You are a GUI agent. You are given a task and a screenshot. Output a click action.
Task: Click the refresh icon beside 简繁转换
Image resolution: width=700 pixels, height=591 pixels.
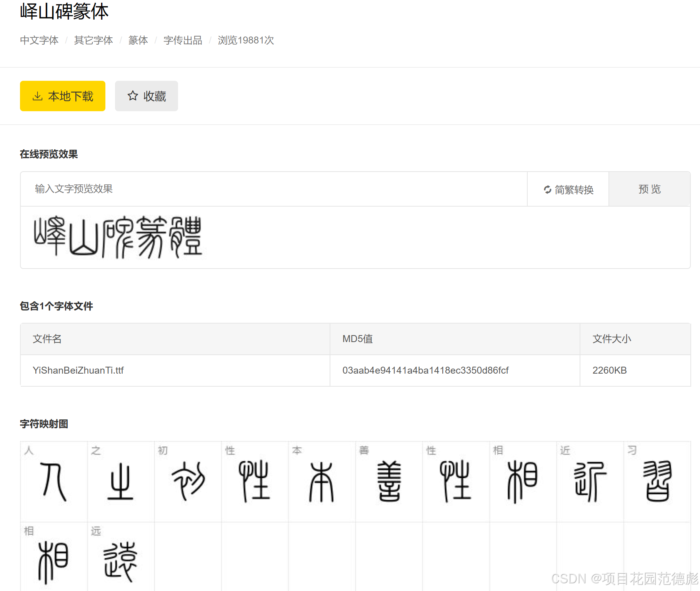(x=547, y=190)
